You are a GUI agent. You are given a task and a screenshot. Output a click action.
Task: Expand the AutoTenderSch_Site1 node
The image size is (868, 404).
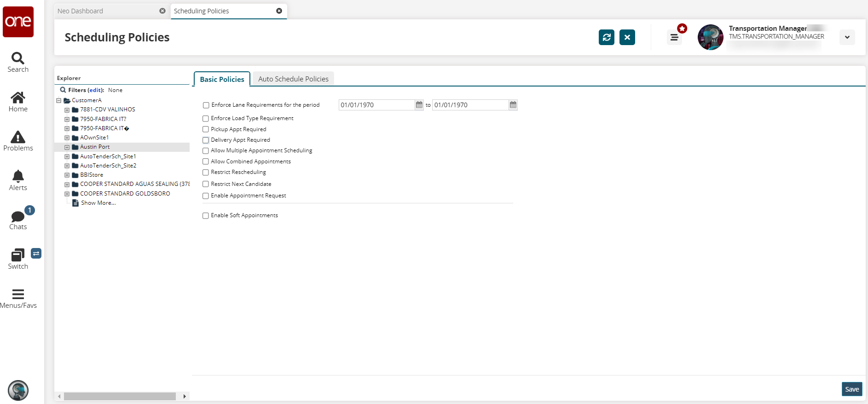[67, 157]
